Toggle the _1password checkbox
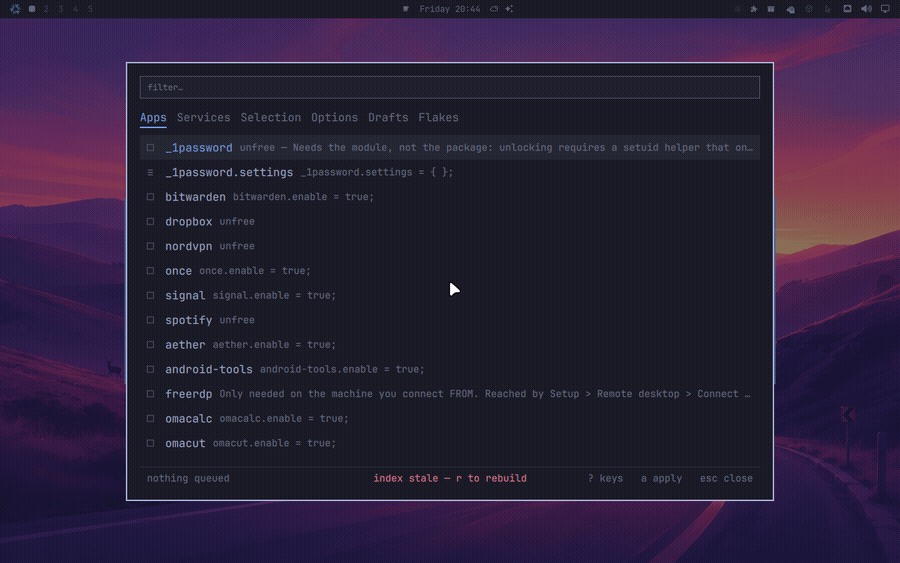Screen dimensions: 900x563 tap(150, 147)
